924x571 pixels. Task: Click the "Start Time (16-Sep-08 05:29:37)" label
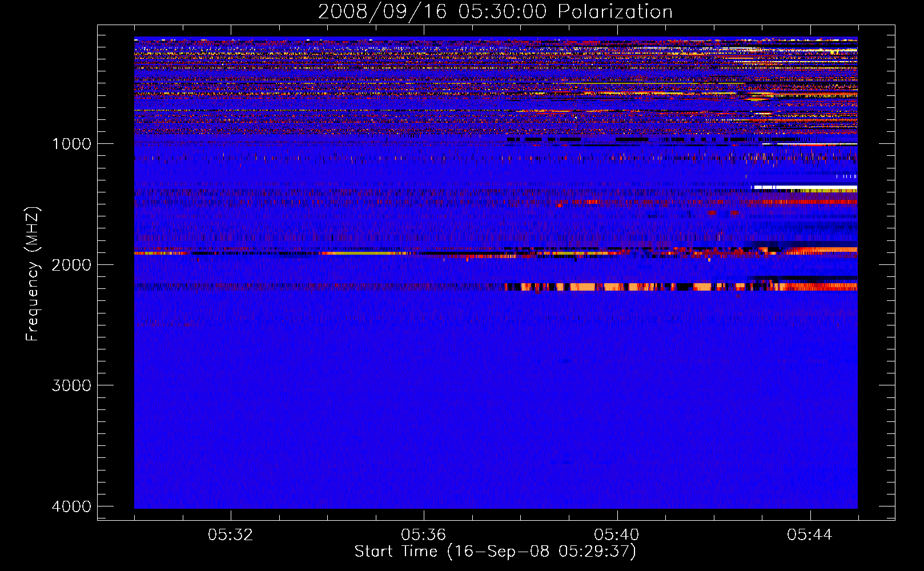click(495, 552)
